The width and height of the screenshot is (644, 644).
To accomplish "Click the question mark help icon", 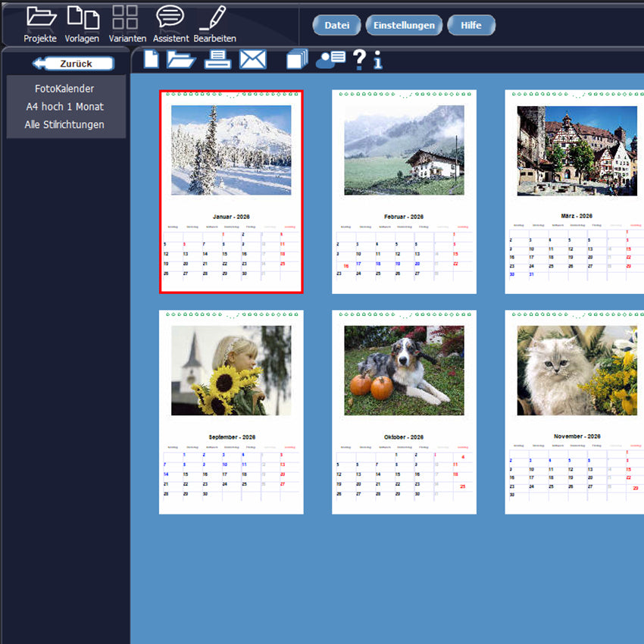I will (359, 59).
